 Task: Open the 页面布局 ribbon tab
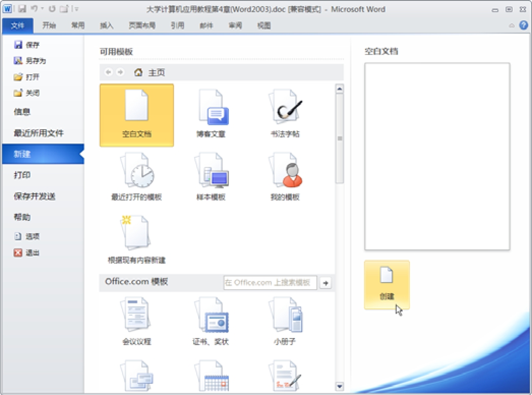click(142, 25)
